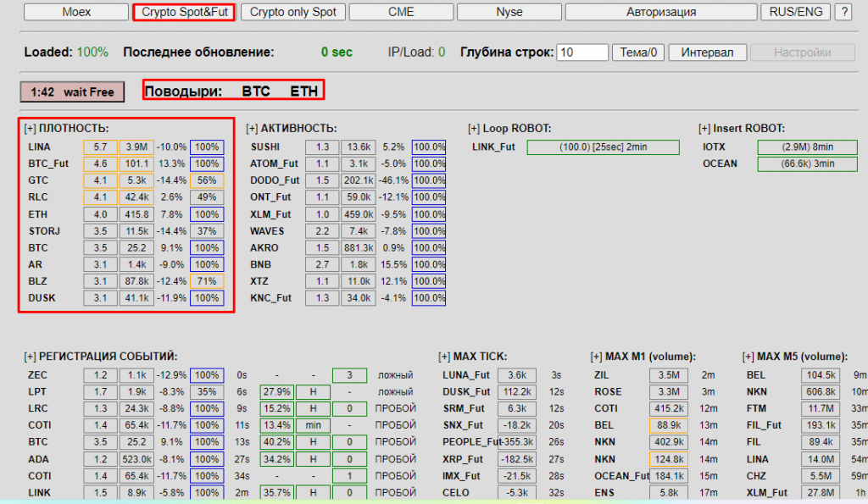Viewport: 868px width, 504px height.
Task: Expand the Loop ROBOT section [+]
Action: pyautogui.click(x=474, y=129)
